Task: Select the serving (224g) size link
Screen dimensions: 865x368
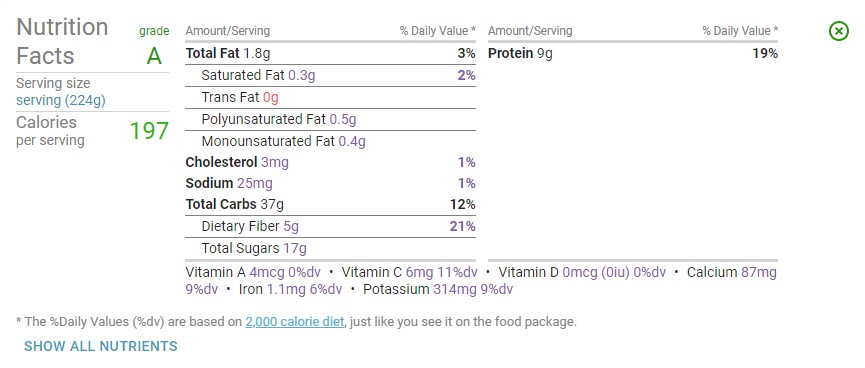Action: [x=61, y=100]
